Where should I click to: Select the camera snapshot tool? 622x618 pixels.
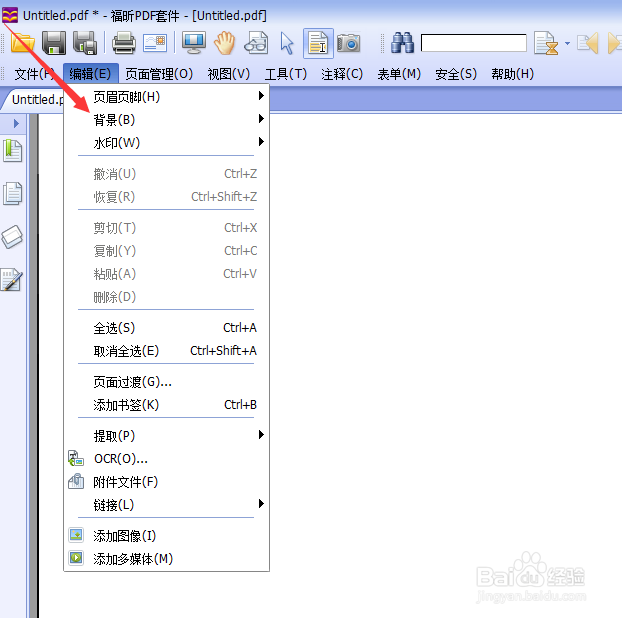pyautogui.click(x=349, y=43)
